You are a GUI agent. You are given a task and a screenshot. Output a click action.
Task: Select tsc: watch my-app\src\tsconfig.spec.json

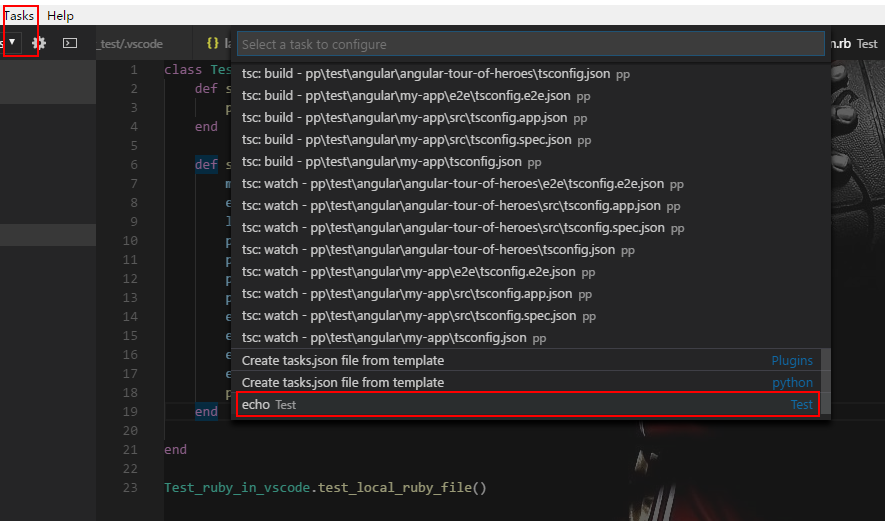531,316
